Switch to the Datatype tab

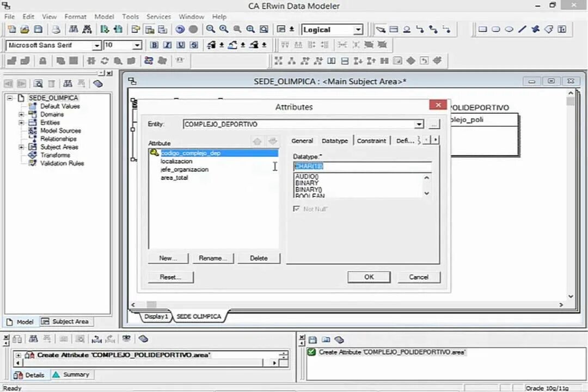(335, 140)
